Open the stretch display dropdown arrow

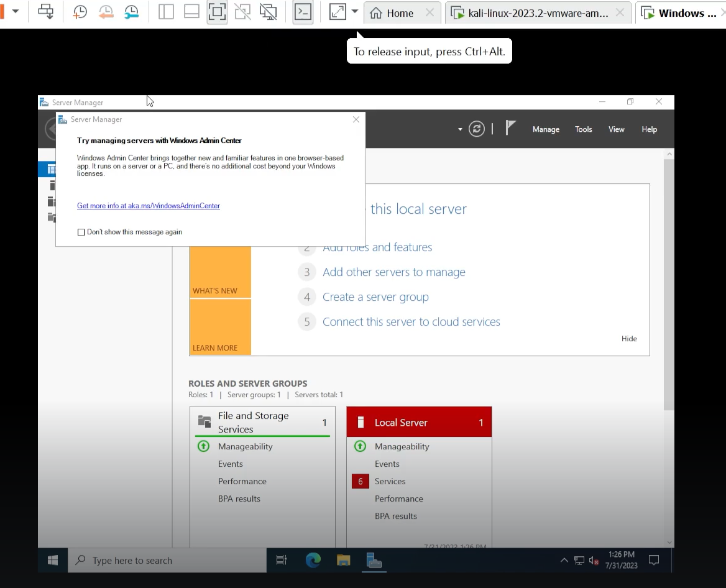(355, 12)
